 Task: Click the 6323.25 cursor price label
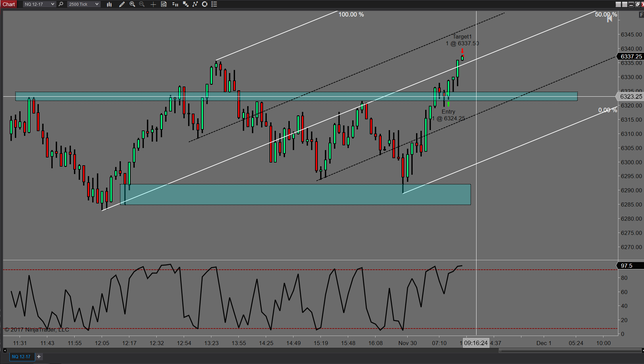coord(630,97)
